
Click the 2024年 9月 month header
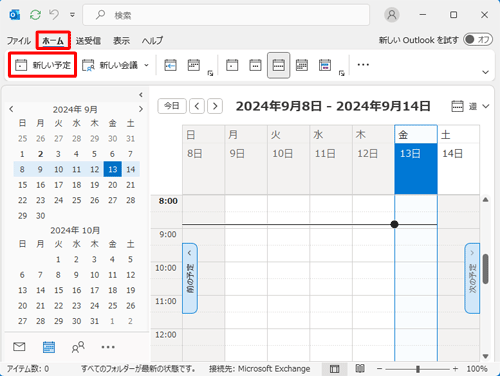pos(75,109)
